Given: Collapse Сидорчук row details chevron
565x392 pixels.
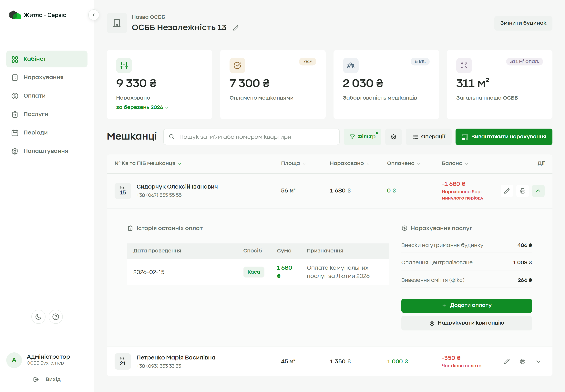Looking at the screenshot, I should 538,191.
